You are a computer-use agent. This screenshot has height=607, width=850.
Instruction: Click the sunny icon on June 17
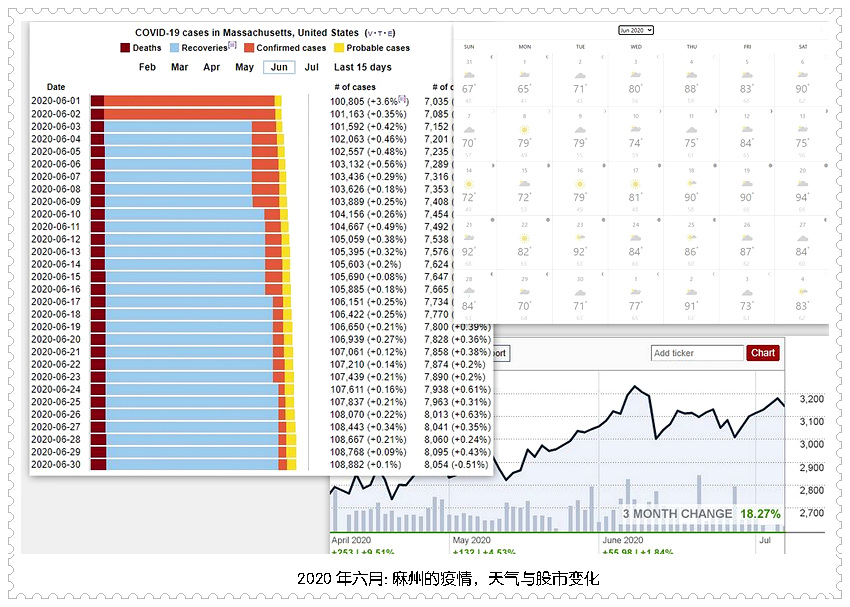(x=636, y=184)
